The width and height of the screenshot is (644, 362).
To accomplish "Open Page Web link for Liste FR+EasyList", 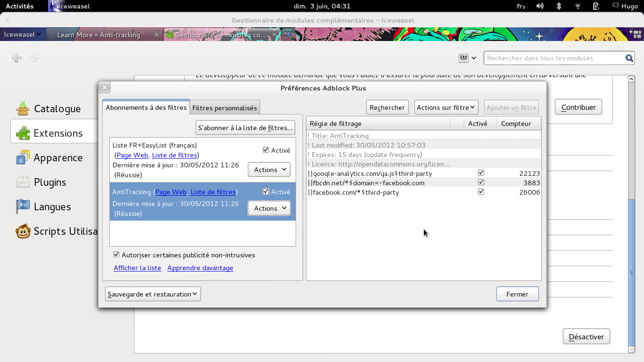I will [132, 155].
